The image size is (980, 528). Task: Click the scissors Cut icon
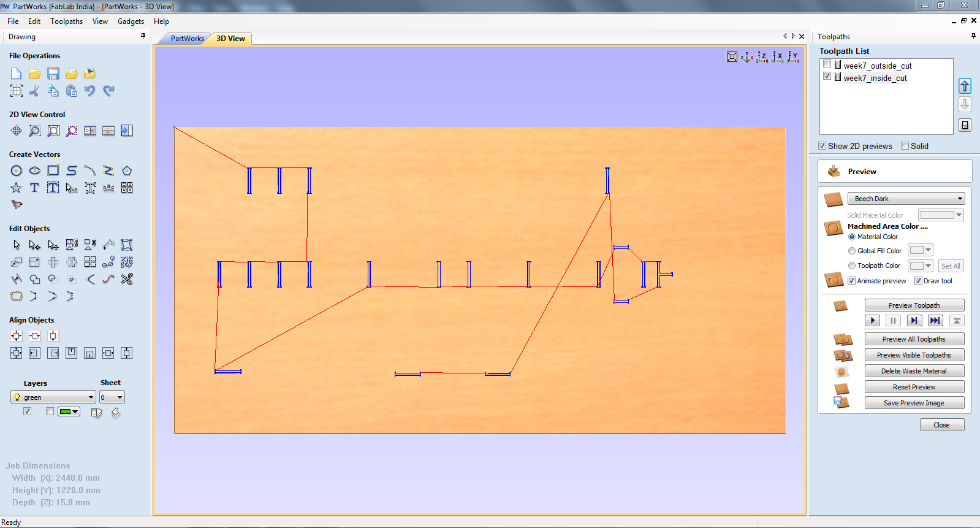[x=35, y=91]
